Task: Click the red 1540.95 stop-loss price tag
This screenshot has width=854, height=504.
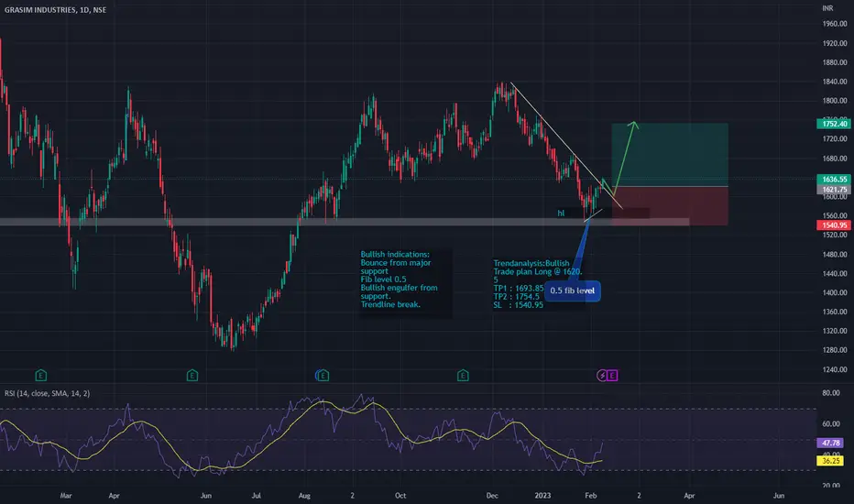Action: (x=834, y=225)
